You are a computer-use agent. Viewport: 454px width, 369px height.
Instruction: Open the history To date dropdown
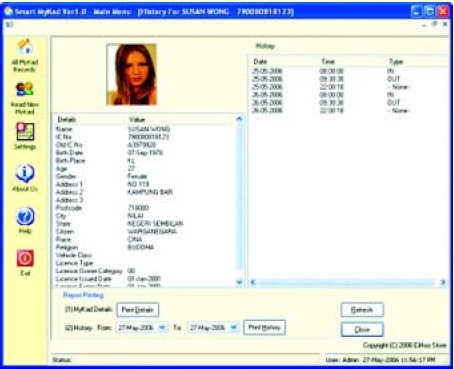point(234,328)
